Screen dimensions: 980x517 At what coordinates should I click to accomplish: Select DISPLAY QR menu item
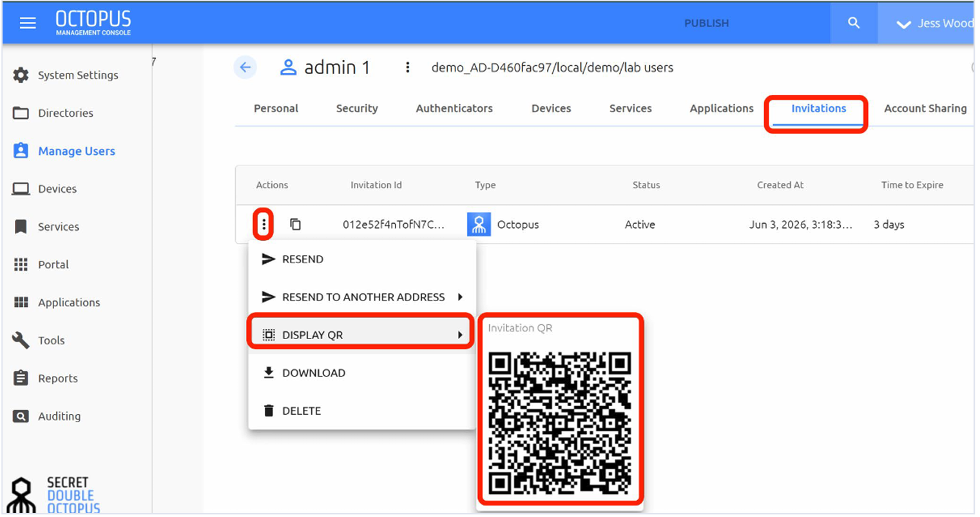[361, 335]
